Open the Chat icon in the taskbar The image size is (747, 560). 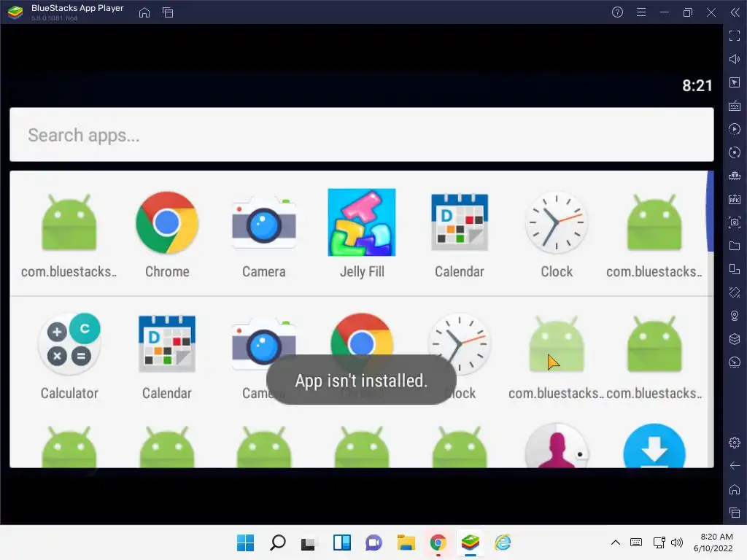374,542
